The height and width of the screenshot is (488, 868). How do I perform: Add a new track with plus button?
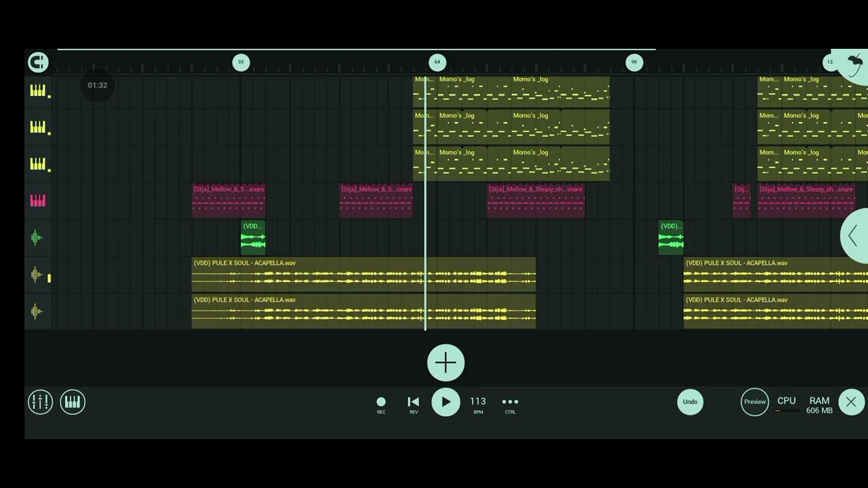click(446, 363)
